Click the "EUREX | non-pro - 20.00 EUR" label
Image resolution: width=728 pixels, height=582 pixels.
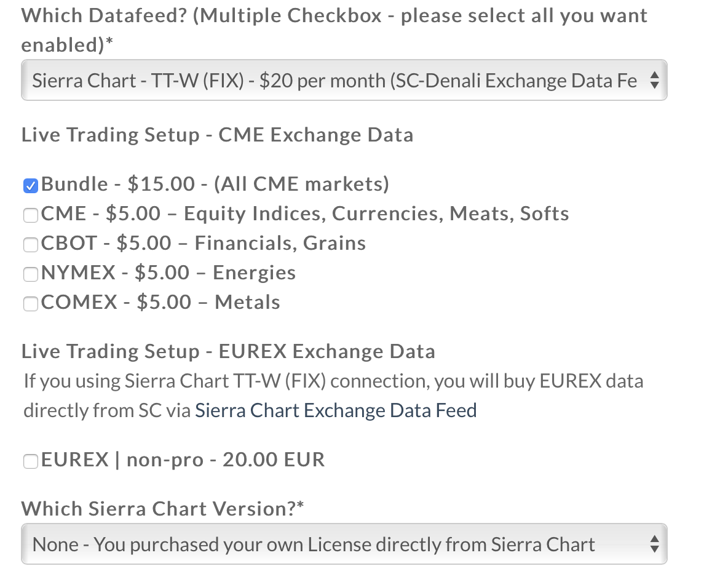pyautogui.click(x=183, y=460)
